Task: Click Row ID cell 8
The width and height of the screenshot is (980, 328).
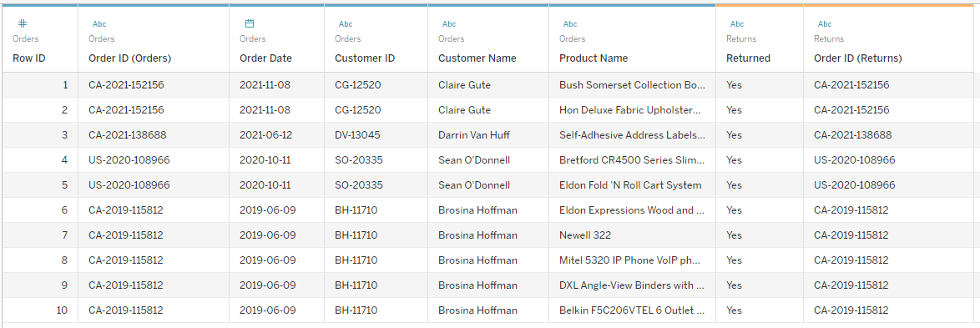Action: 39,260
